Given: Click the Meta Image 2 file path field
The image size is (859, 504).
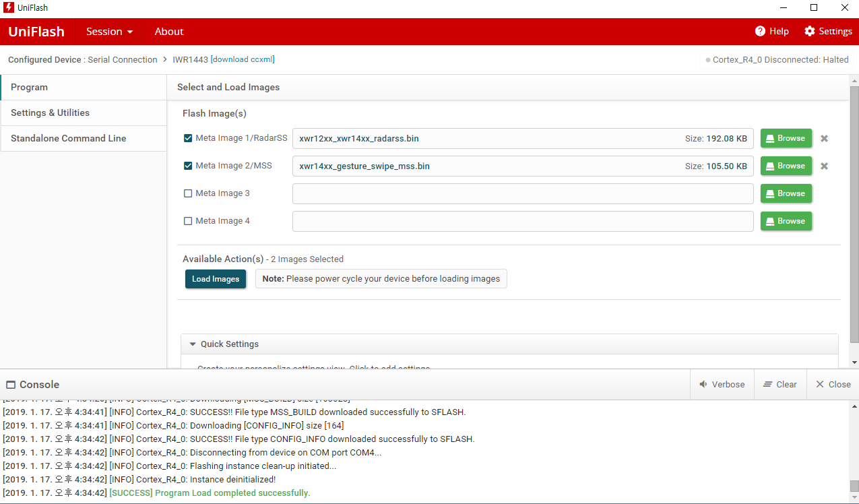Looking at the screenshot, I should point(523,166).
